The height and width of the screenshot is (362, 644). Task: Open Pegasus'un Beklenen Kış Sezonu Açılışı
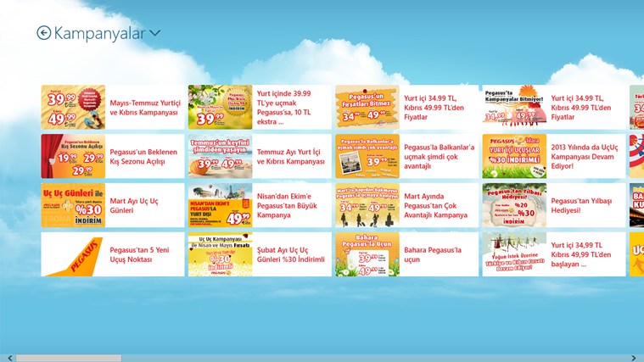113,156
